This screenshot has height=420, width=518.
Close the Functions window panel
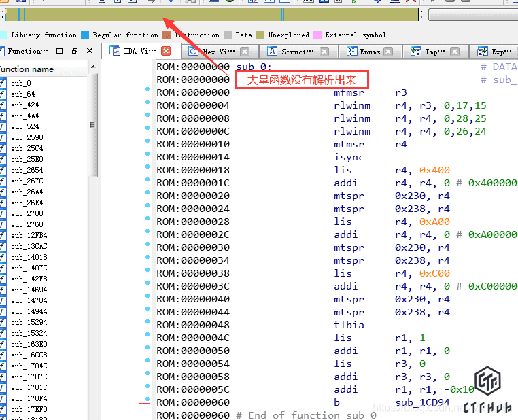click(90, 51)
